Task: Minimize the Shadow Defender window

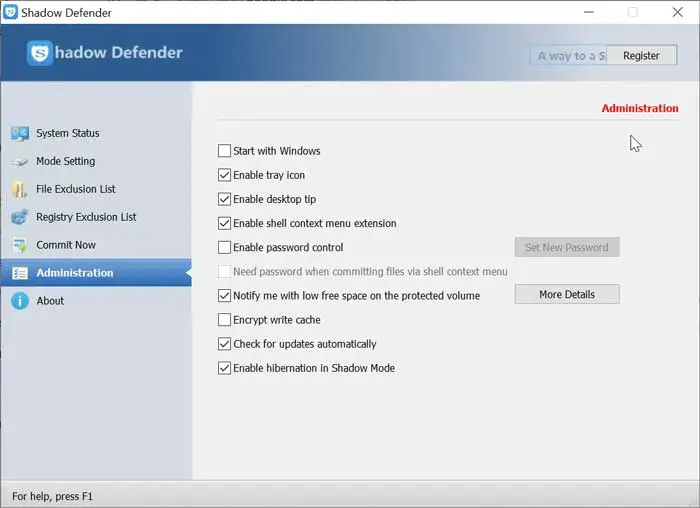Action: (589, 12)
